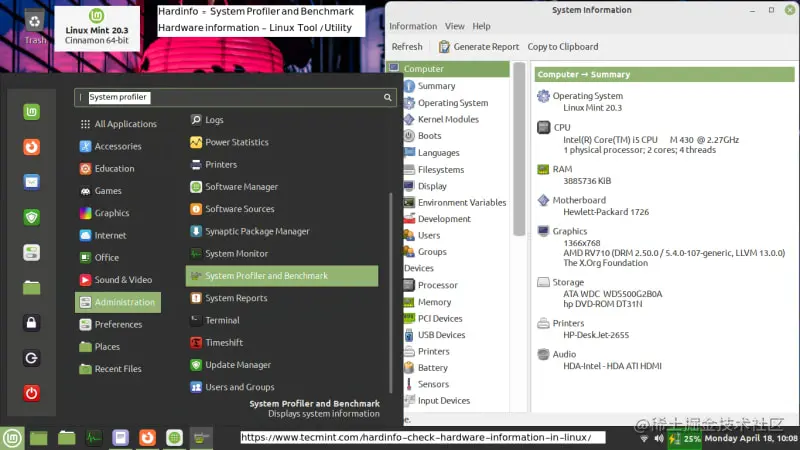
Task: Click Copy to Clipboard button
Action: [x=563, y=46]
